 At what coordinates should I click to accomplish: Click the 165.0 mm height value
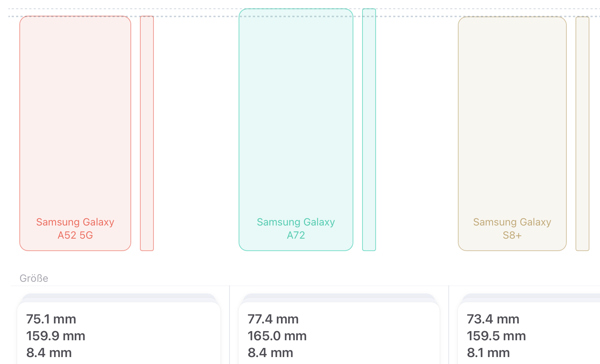(277, 336)
